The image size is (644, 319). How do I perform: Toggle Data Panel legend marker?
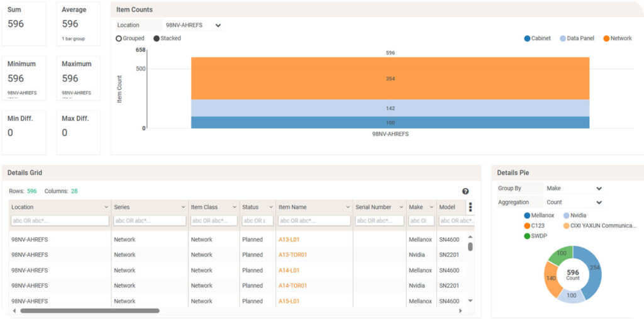point(563,38)
